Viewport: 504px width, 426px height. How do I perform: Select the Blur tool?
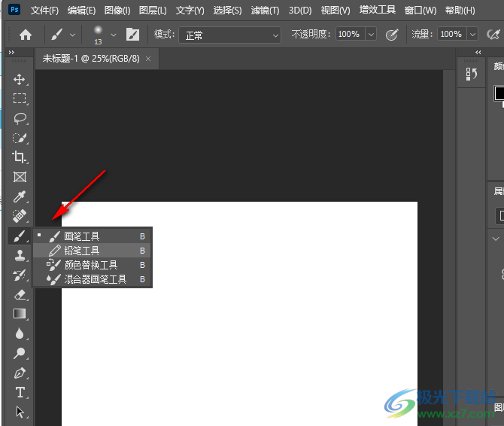tap(20, 333)
